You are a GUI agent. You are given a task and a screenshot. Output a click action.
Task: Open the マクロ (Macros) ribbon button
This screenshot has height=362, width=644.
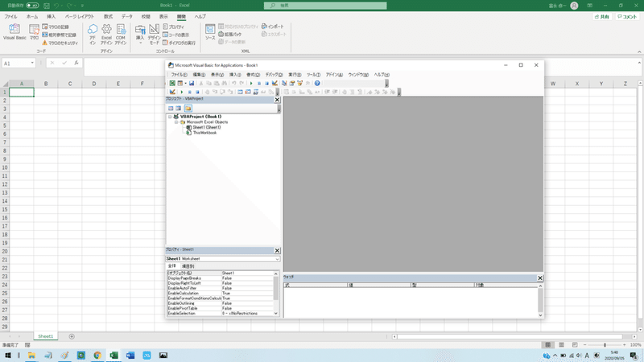(x=34, y=32)
